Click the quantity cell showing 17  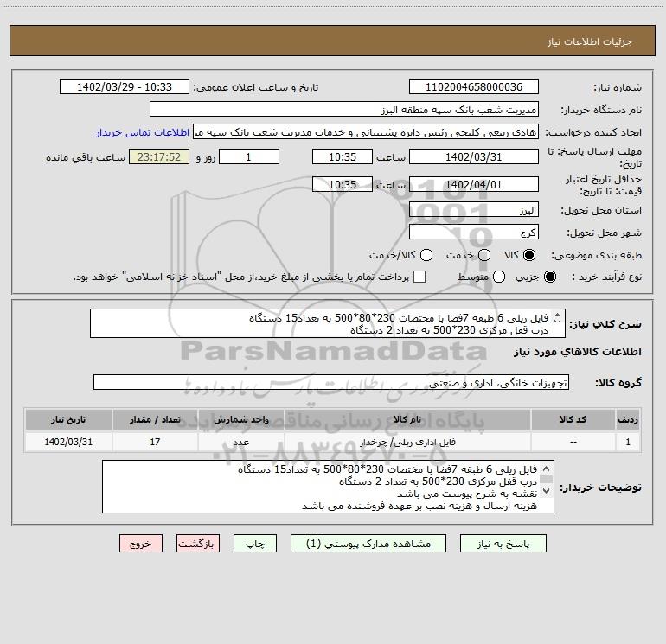(155, 442)
